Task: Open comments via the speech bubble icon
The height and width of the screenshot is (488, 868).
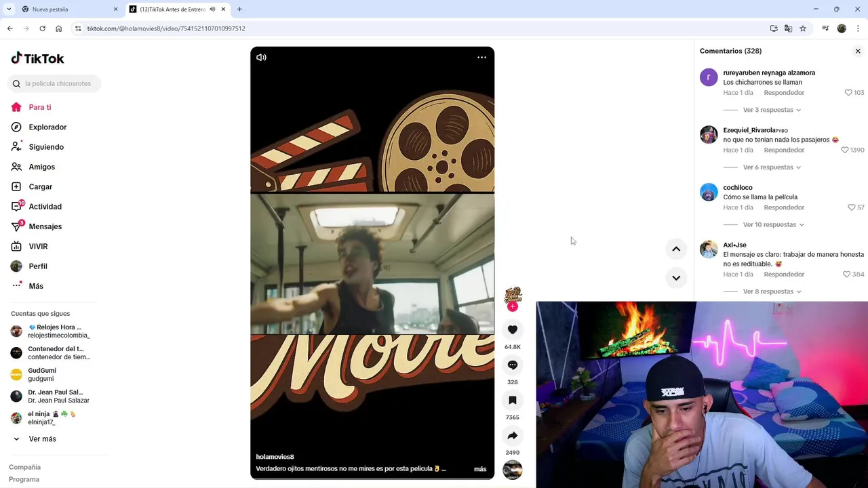Action: coord(513,365)
